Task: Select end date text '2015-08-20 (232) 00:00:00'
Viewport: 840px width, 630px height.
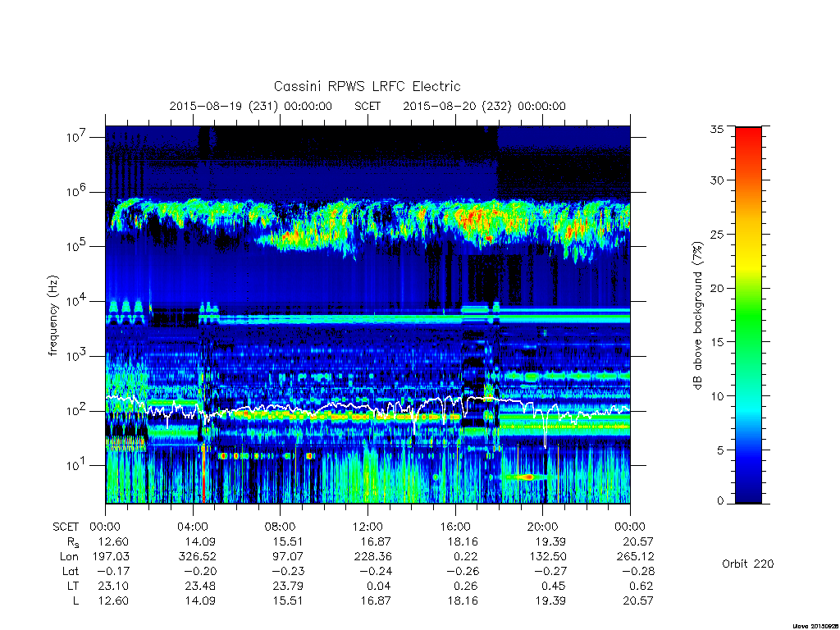Action: 484,106
